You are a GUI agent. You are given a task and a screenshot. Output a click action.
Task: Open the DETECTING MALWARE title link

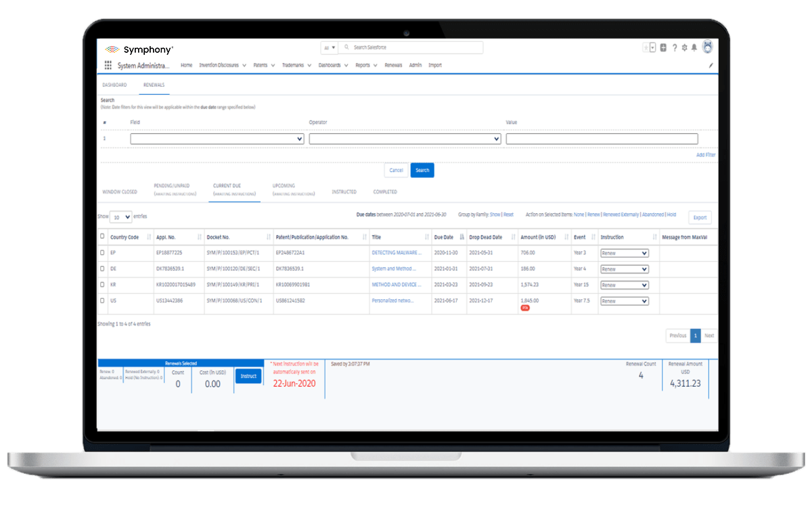tap(397, 253)
